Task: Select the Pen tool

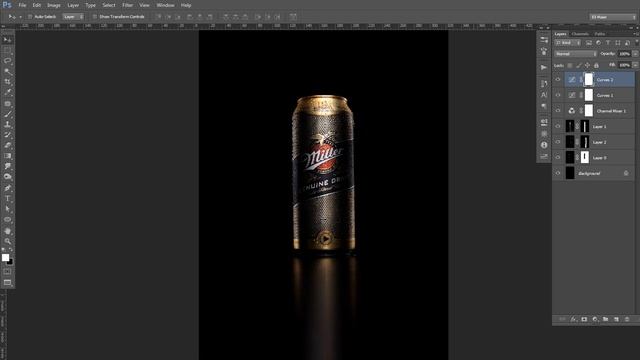Action: tap(7, 188)
